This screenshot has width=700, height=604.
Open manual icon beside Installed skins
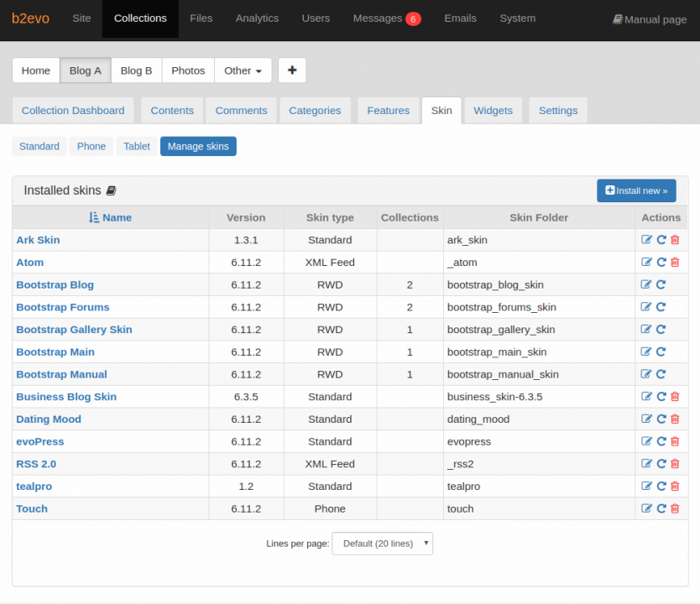click(111, 190)
